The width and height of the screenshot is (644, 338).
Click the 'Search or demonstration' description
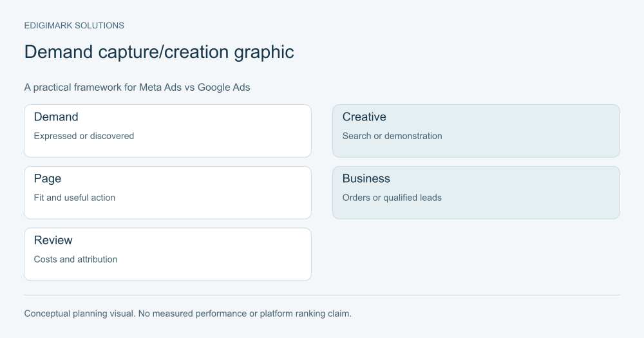coord(392,136)
